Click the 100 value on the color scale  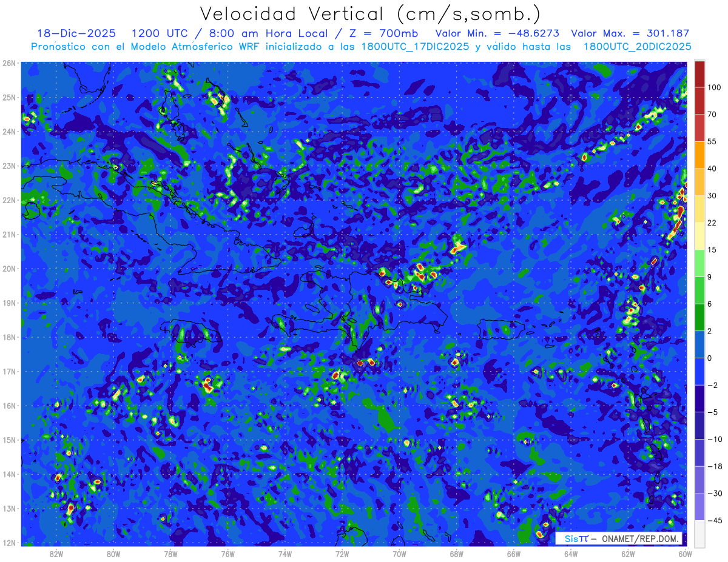pyautogui.click(x=714, y=87)
